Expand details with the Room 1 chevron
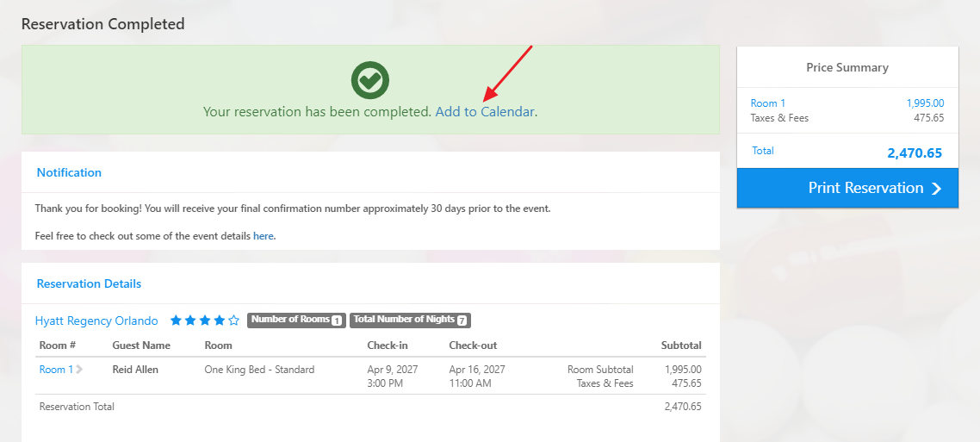The width and height of the screenshot is (980, 442). [x=79, y=370]
